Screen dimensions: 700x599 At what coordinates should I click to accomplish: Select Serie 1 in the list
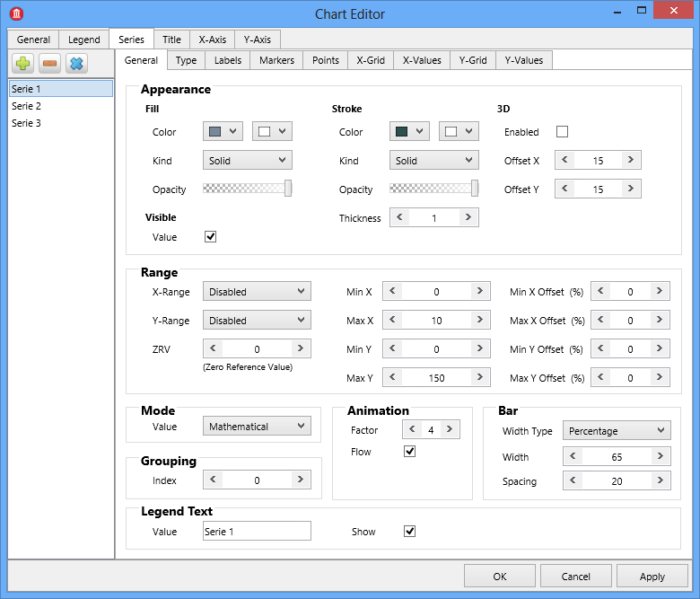pyautogui.click(x=61, y=88)
